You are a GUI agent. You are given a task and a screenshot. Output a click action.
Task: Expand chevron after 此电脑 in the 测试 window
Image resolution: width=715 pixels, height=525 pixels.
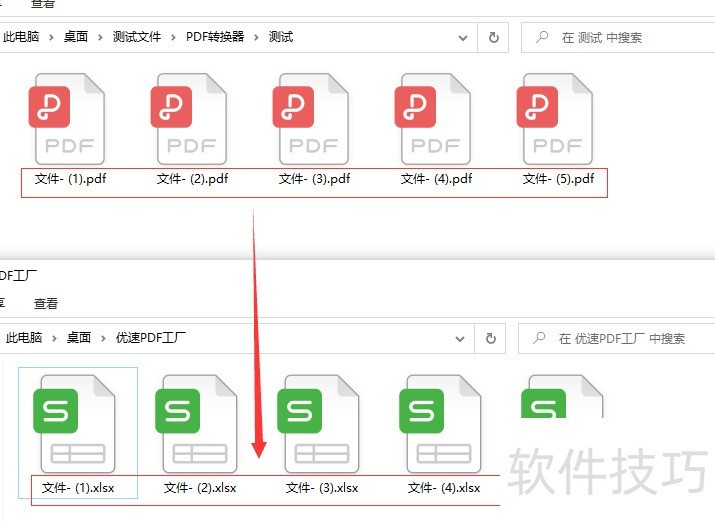[51, 37]
